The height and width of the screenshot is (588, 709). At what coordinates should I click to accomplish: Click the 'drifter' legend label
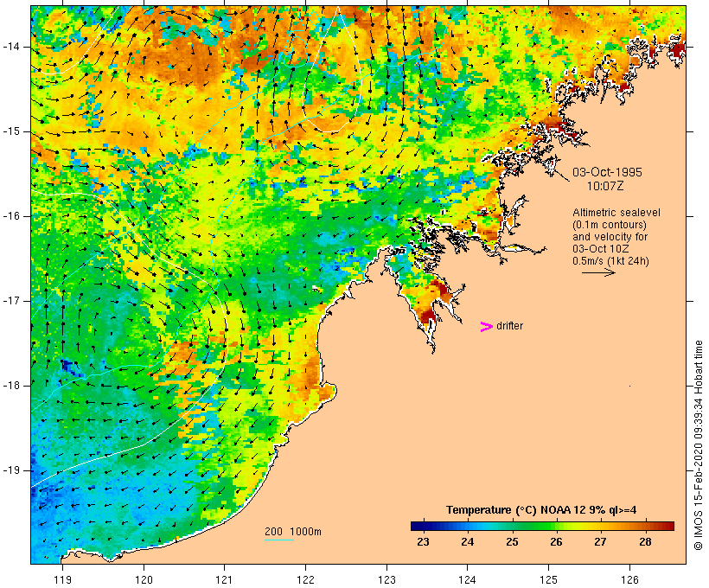click(509, 326)
